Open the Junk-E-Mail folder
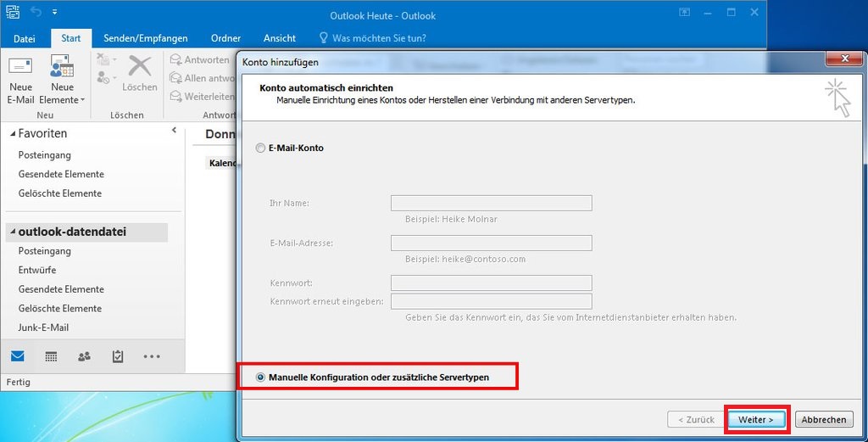The height and width of the screenshot is (442, 868). coord(43,327)
